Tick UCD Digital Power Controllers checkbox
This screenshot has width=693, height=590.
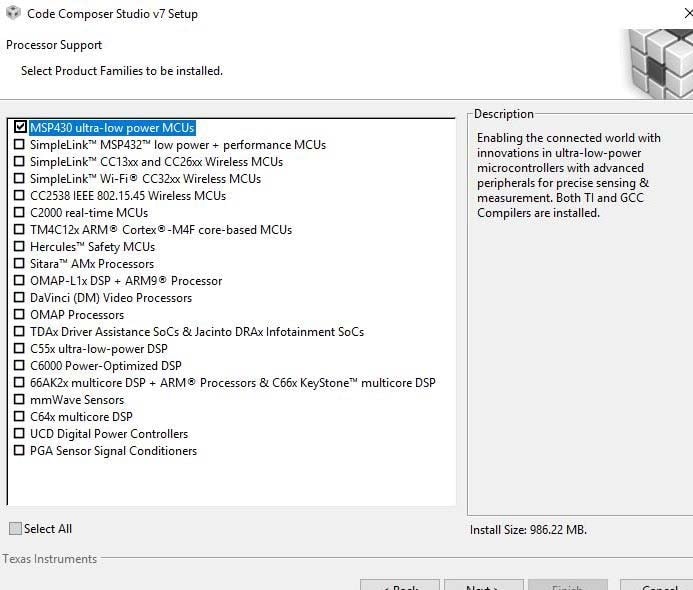point(19,434)
